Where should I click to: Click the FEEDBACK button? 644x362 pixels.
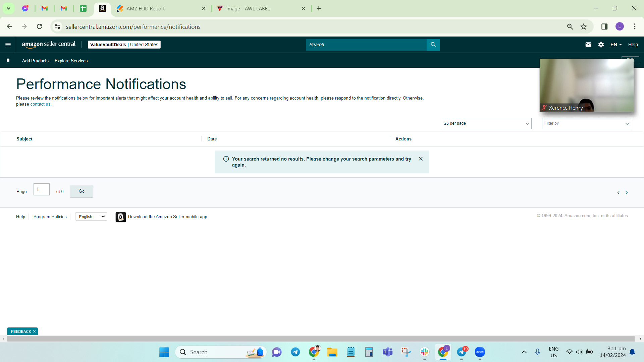tap(21, 331)
